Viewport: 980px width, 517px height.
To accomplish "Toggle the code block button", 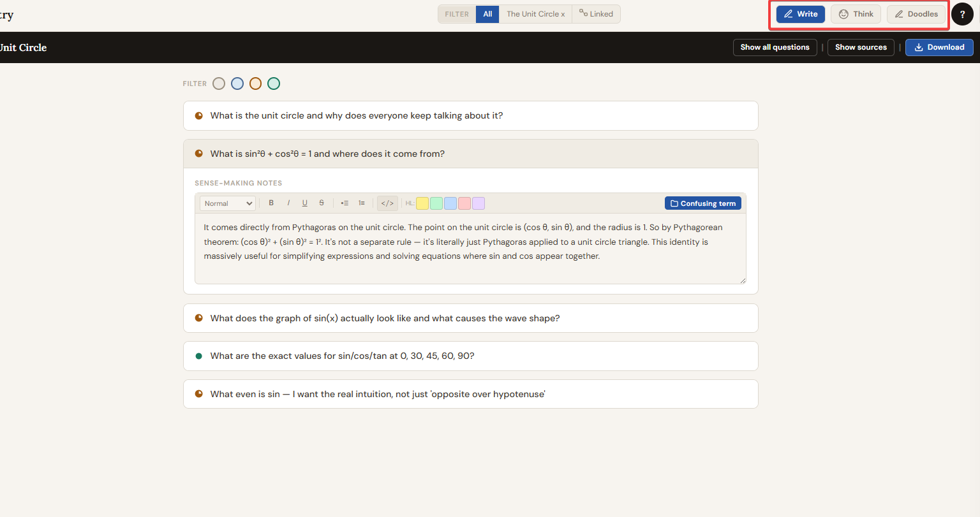I will (387, 203).
